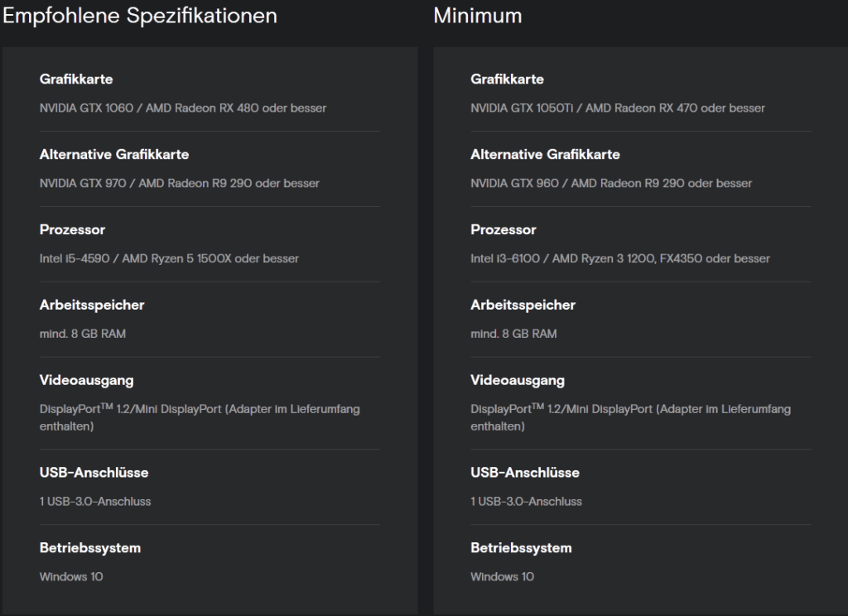848x616 pixels.
Task: Click Windows 10 under recommended Betriebssystem
Action: pyautogui.click(x=71, y=576)
